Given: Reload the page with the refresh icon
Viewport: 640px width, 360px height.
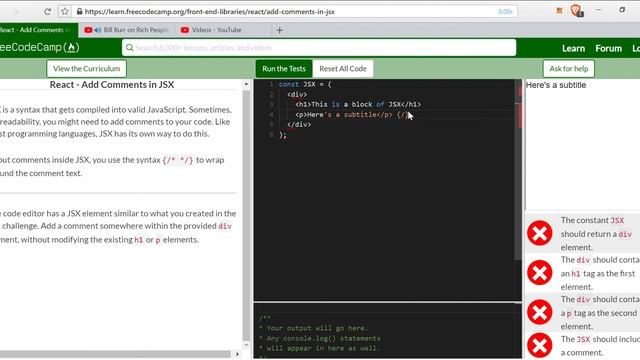Looking at the screenshot, I should coord(47,12).
